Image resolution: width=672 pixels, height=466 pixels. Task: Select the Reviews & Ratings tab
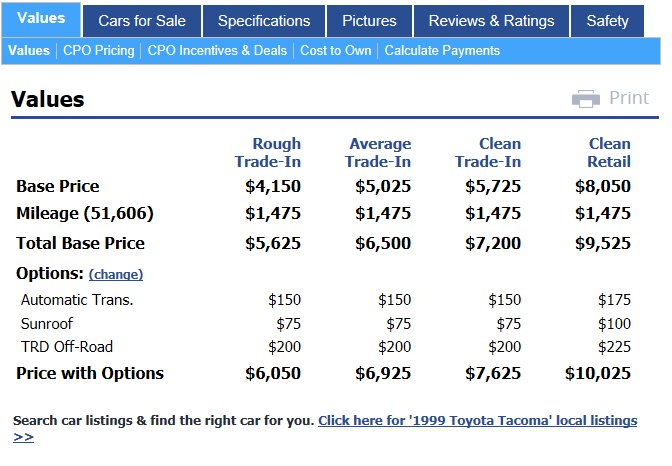[492, 21]
